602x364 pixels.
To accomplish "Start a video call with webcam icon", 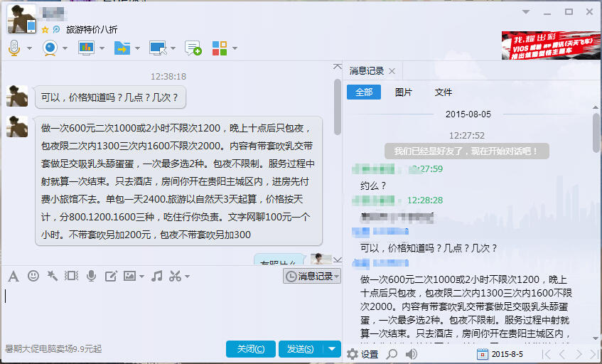I will point(50,48).
